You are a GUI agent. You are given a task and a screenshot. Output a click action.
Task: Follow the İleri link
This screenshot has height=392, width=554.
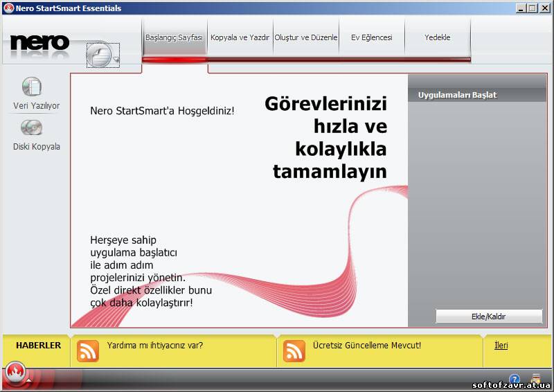[501, 346]
